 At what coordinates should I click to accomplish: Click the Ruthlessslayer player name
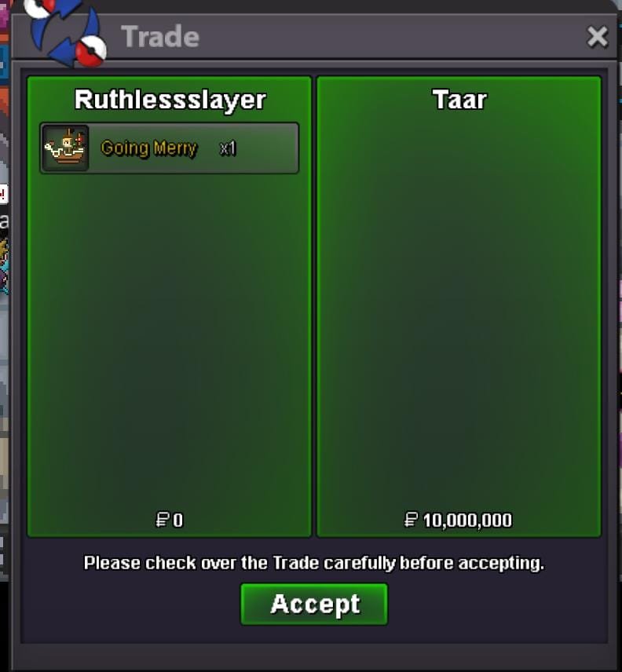click(170, 100)
